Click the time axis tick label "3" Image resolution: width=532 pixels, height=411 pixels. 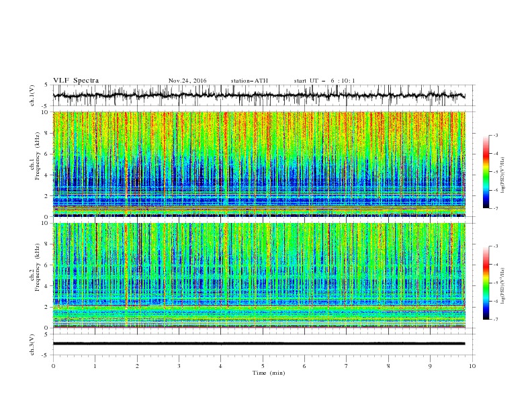(x=179, y=366)
